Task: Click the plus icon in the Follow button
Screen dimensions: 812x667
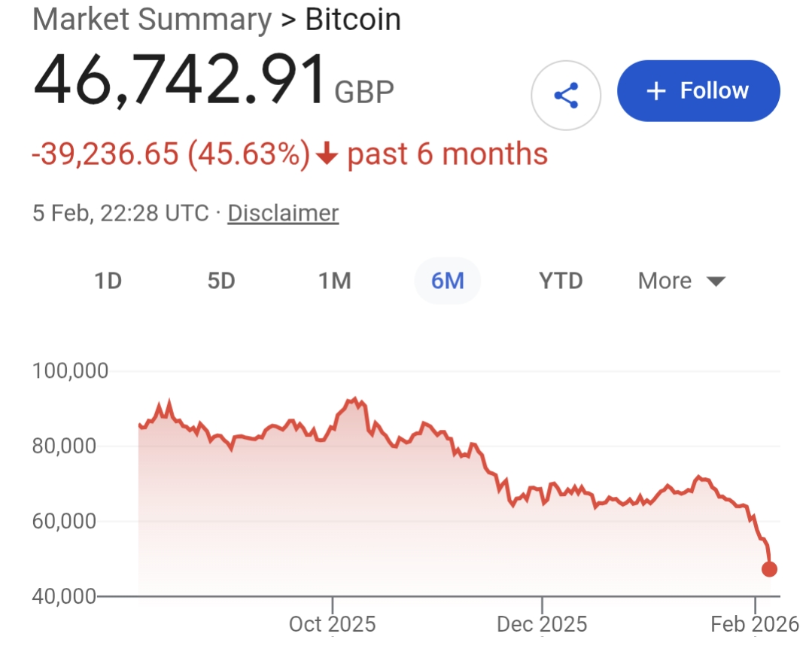Action: click(656, 91)
